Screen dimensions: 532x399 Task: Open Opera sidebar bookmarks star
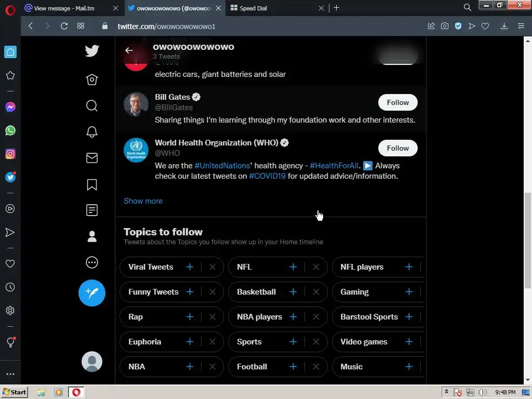(10, 75)
